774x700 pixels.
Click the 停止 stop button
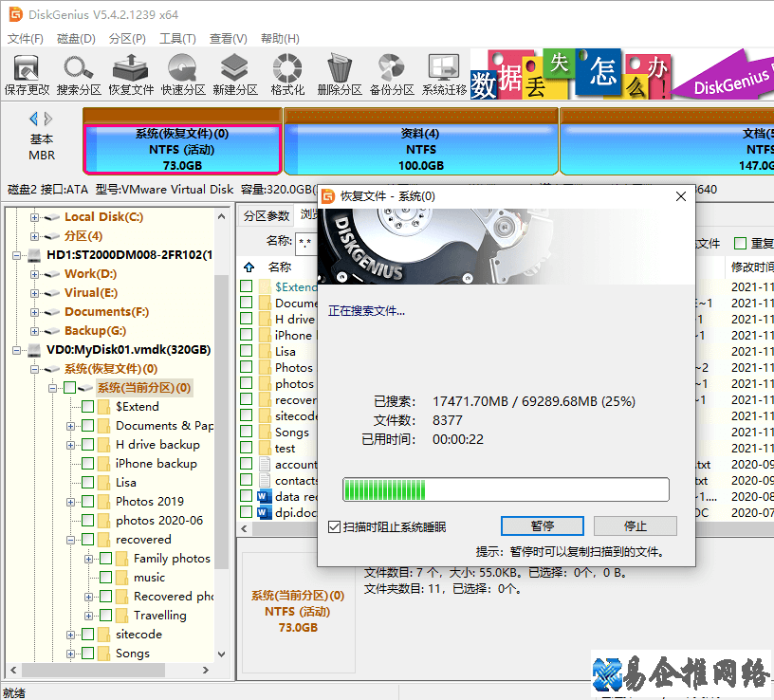pyautogui.click(x=635, y=525)
